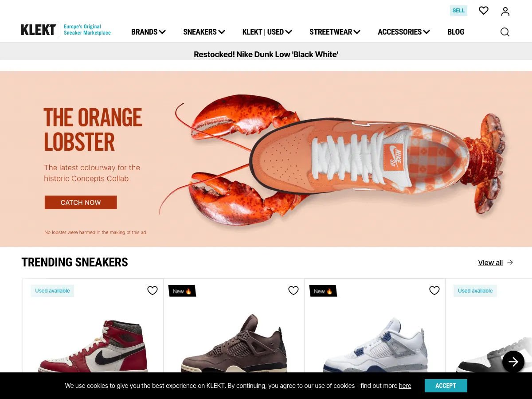The image size is (532, 399).
Task: Open the user account profile icon
Action: coord(505,12)
